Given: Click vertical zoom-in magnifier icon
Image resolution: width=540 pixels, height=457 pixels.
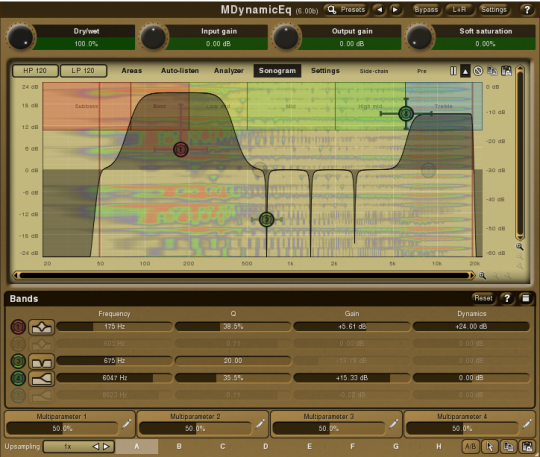Looking at the screenshot, I should [x=520, y=247].
